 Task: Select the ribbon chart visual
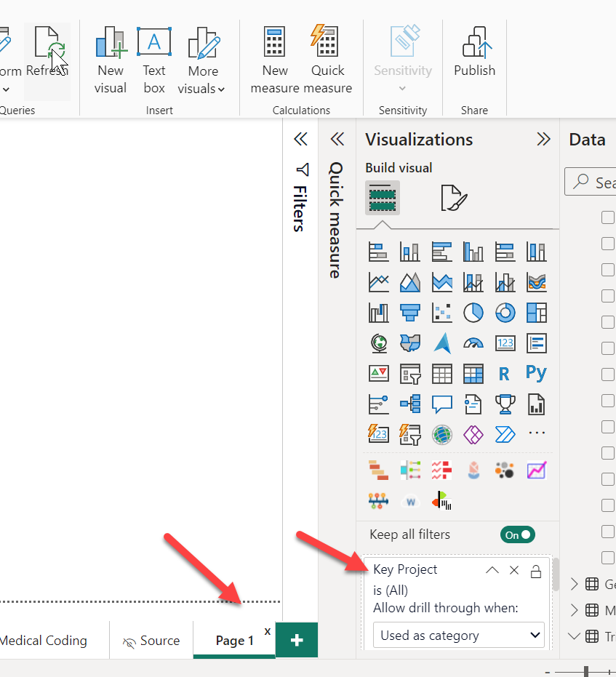pos(537,282)
